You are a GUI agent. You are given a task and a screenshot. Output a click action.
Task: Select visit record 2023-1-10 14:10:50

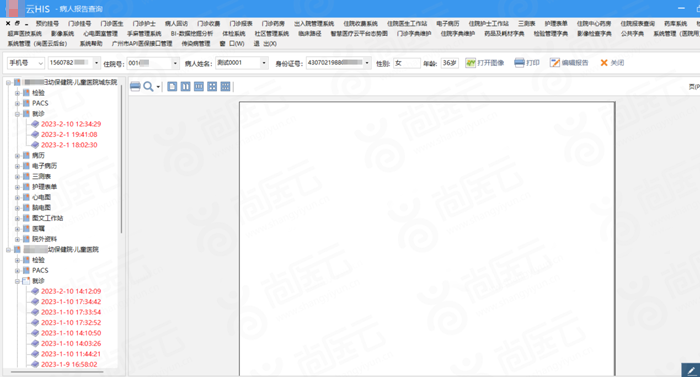pos(71,333)
